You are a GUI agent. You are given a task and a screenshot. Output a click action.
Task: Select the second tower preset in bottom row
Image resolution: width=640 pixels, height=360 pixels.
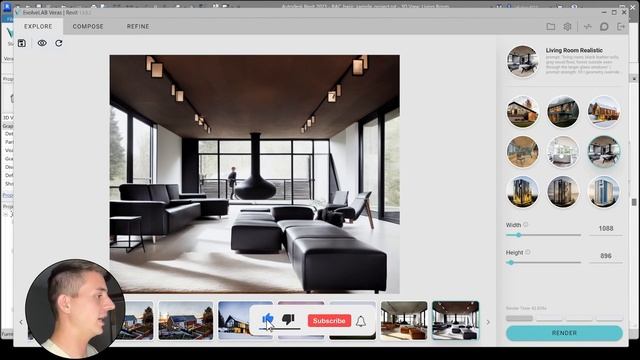(563, 192)
